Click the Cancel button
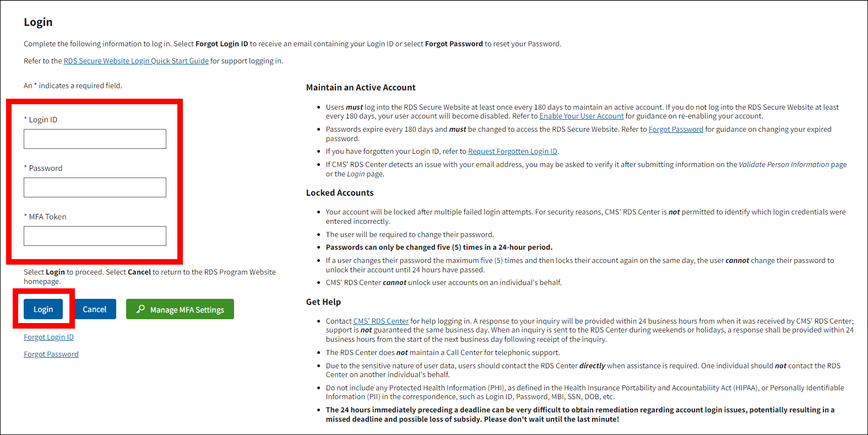 point(95,309)
